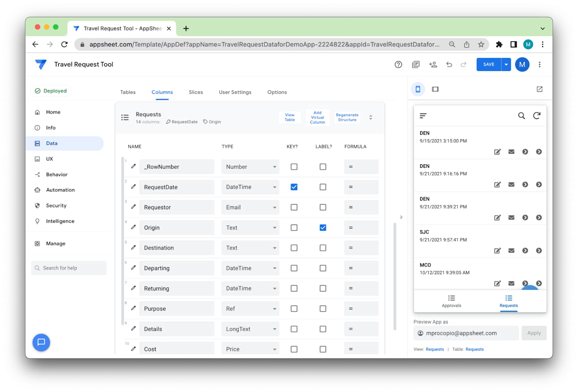Image resolution: width=578 pixels, height=392 pixels.
Task: Change the Cost column type via its dropdown
Action: click(275, 349)
